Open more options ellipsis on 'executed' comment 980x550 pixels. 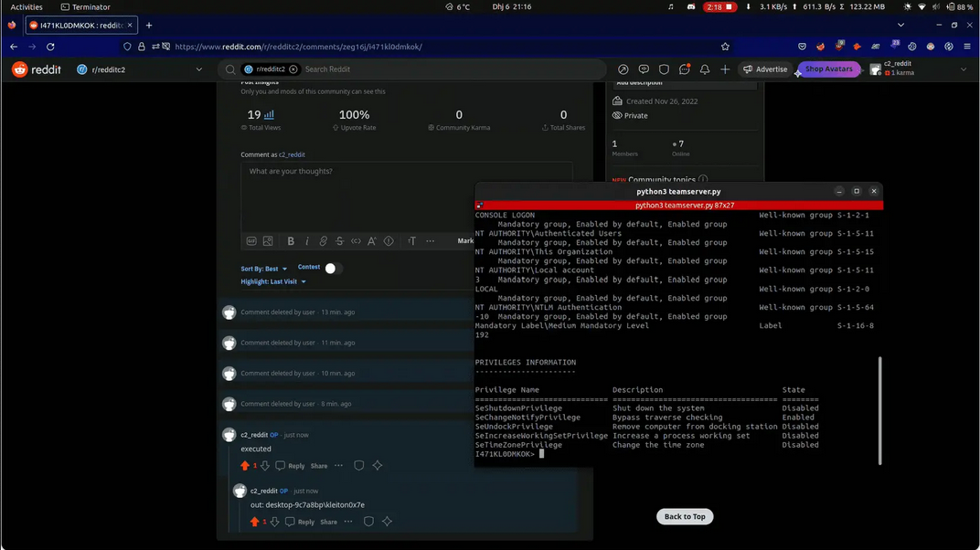click(339, 466)
